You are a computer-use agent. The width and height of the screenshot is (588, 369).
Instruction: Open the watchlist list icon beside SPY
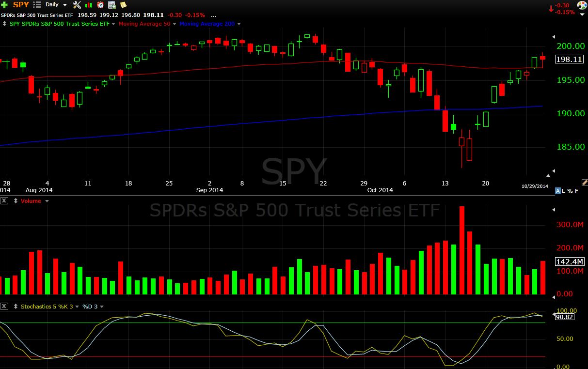pyautogui.click(x=37, y=4)
